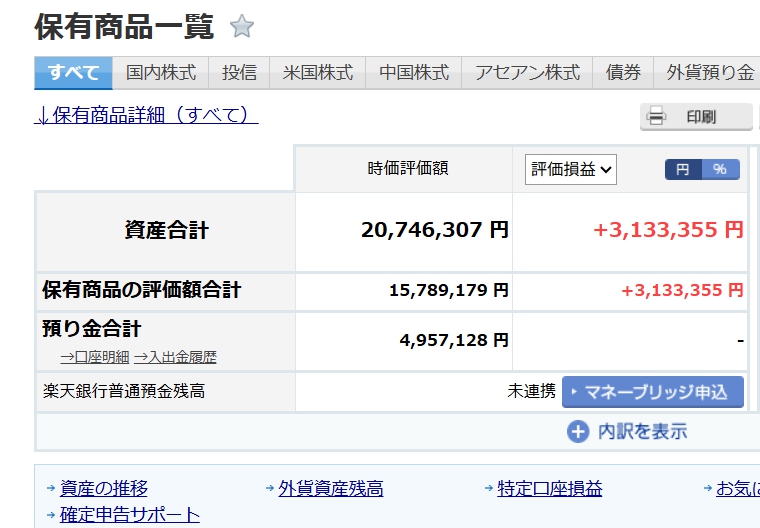This screenshot has height=528, width=760.
Task: Open the 評価損益 dropdown
Action: 571,169
